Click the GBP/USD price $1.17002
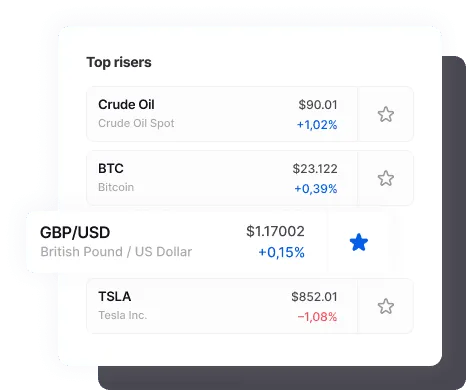Screen dimensions: 466x390 point(275,231)
